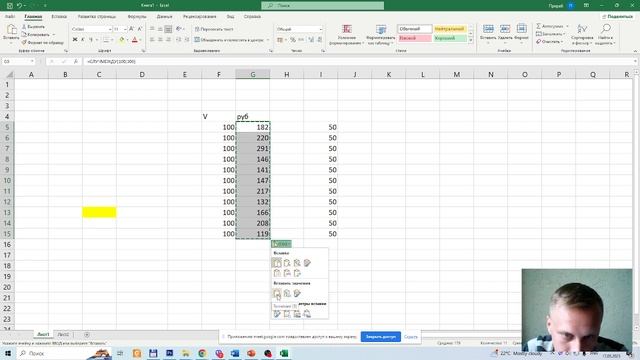
Task: Select the Нейтральный yellow cell style
Action: pyautogui.click(x=449, y=29)
